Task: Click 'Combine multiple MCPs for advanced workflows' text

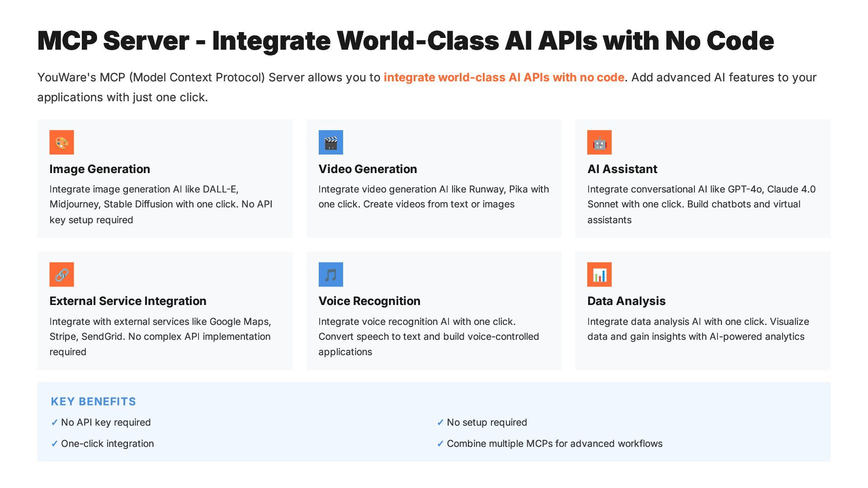Action: 554,444
